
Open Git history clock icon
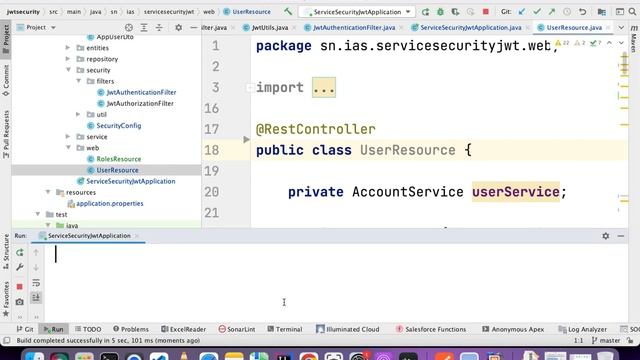(x=567, y=12)
